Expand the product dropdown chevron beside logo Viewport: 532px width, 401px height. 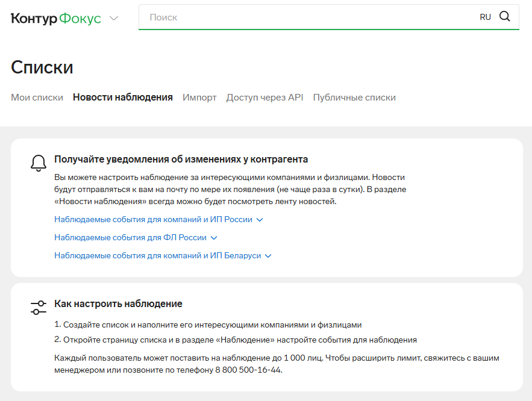click(114, 18)
